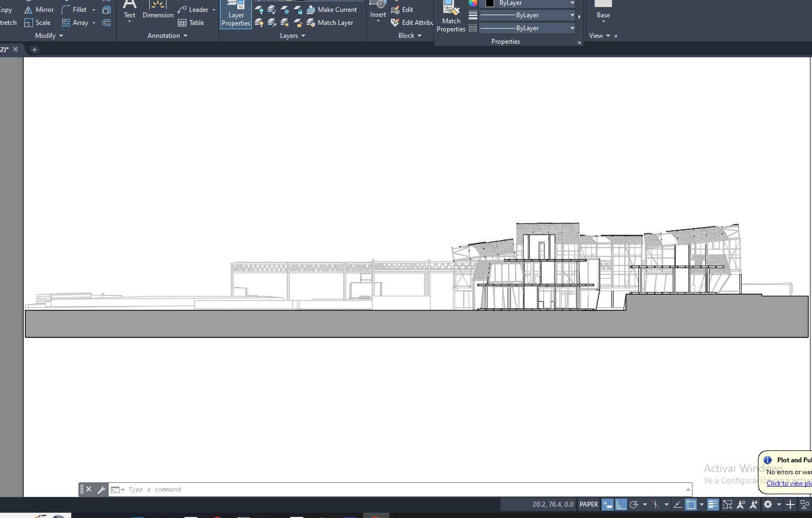This screenshot has height=518, width=812.
Task: Toggle ortho mode in status bar
Action: pyautogui.click(x=621, y=504)
